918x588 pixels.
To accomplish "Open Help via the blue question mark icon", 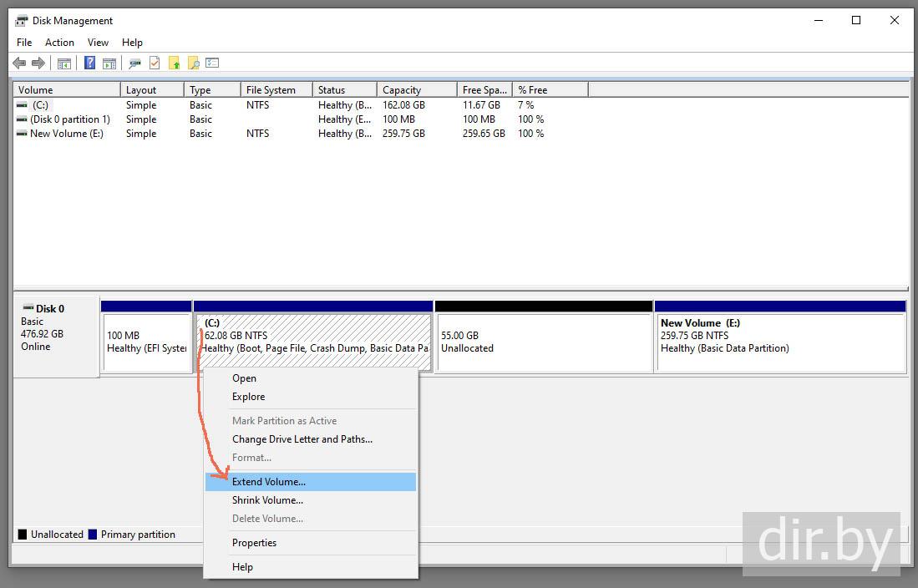I will click(89, 63).
